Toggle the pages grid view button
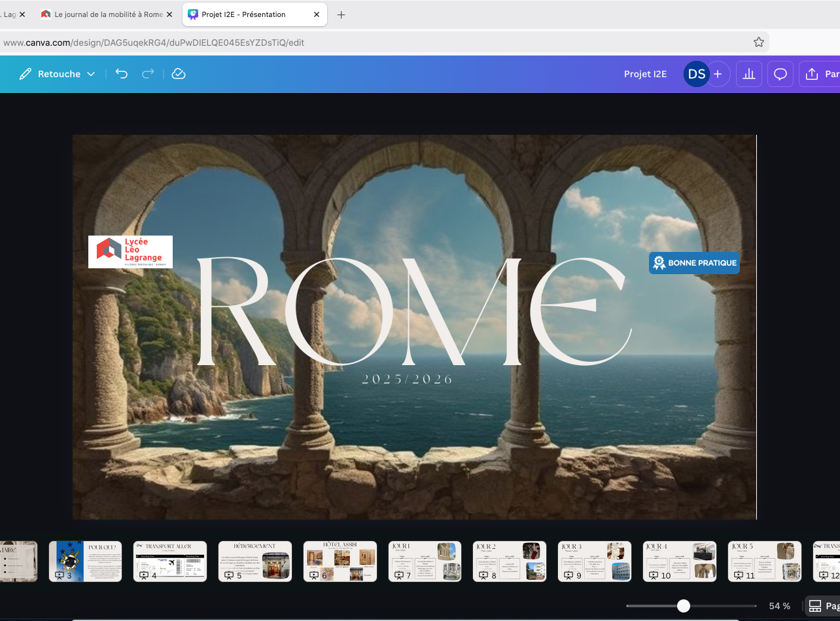Image resolution: width=840 pixels, height=621 pixels. tap(823, 606)
